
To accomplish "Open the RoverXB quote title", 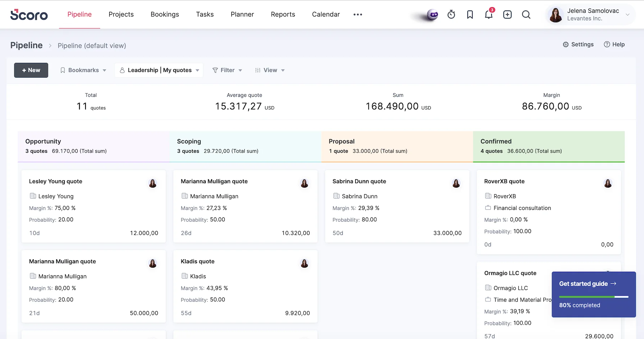I will pyautogui.click(x=504, y=181).
